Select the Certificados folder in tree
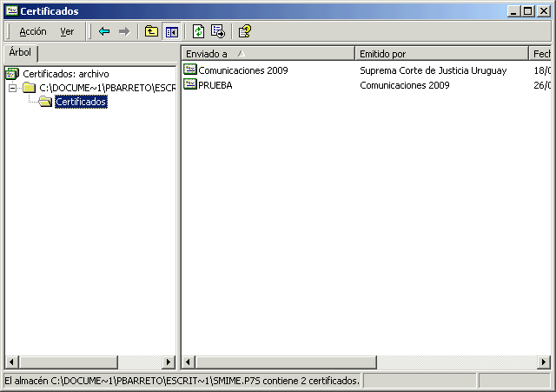Screen dimensions: 556x392 81,102
